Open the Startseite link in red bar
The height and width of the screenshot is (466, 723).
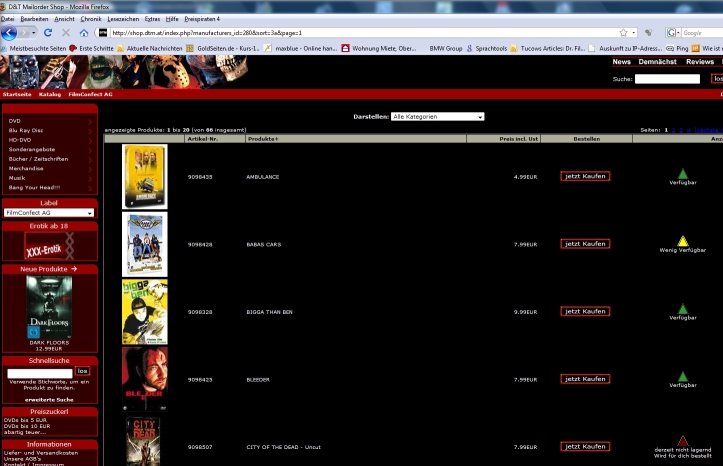(17, 94)
